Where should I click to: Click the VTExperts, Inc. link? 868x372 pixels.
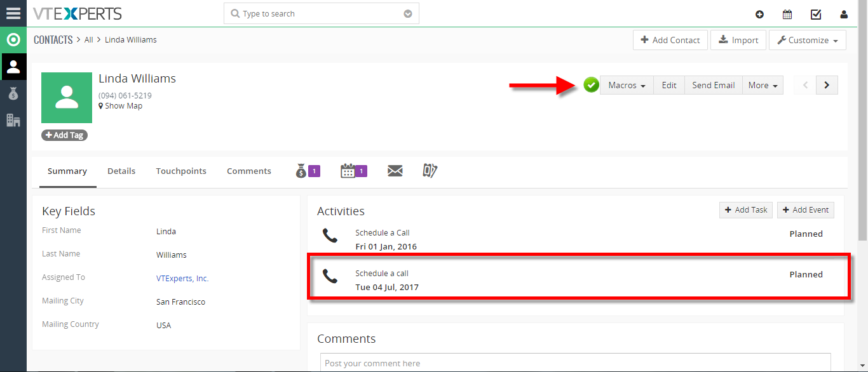pos(182,278)
